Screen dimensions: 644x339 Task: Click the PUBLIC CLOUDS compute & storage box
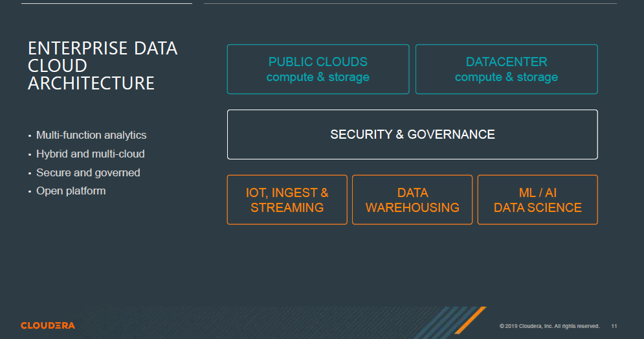click(x=318, y=69)
